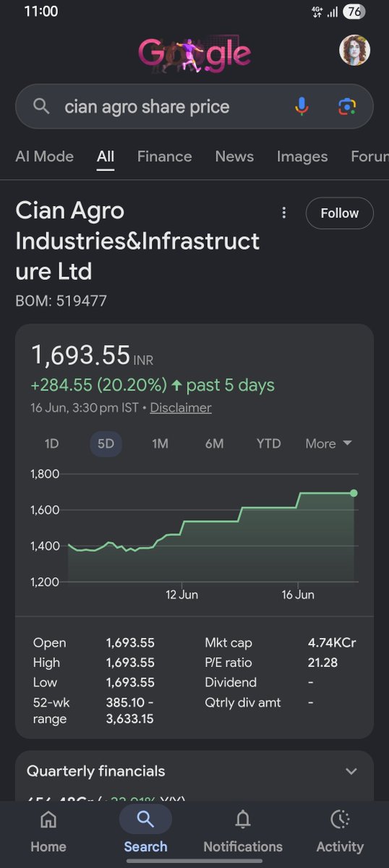Select the 6M chart range

(x=215, y=443)
